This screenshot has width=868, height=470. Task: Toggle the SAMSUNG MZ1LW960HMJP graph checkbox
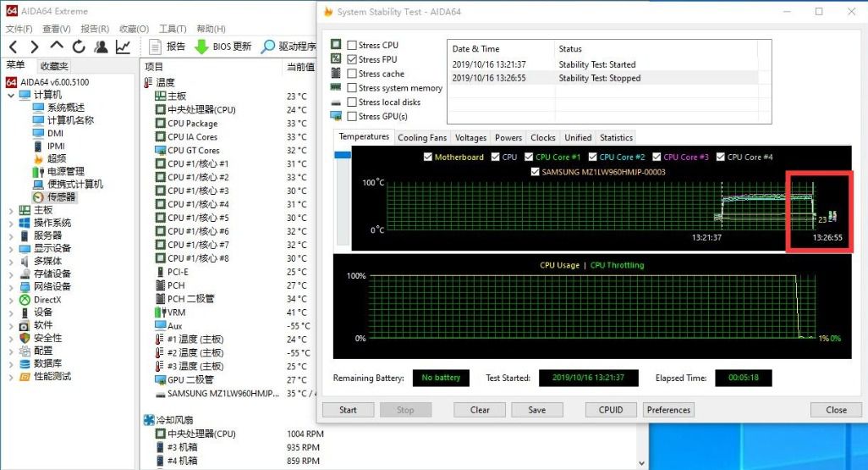[535, 172]
